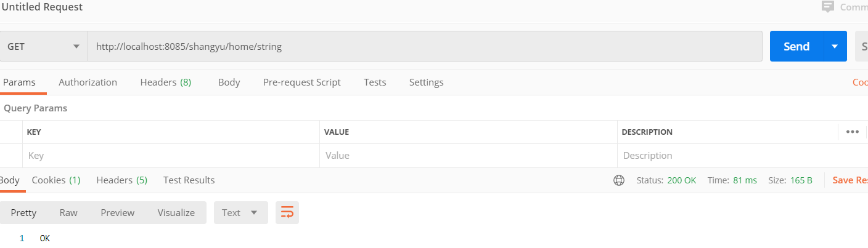
Task: Choose the Visualize response view
Action: pyautogui.click(x=176, y=213)
